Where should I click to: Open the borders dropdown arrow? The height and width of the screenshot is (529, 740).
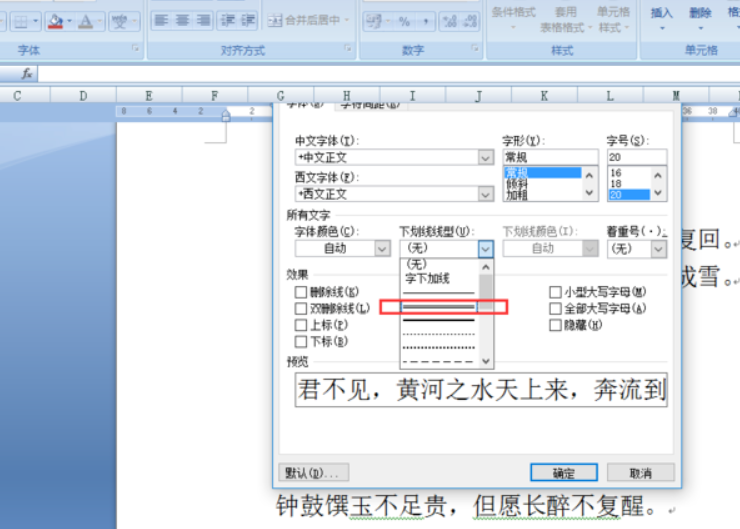[35, 21]
